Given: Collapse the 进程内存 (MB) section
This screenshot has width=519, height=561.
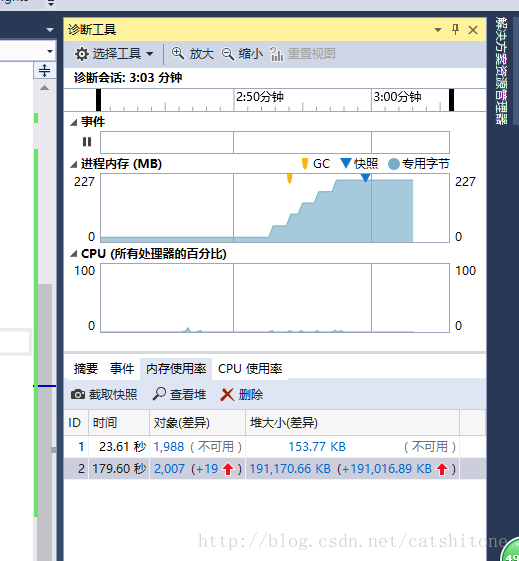Looking at the screenshot, I should click(74, 165).
